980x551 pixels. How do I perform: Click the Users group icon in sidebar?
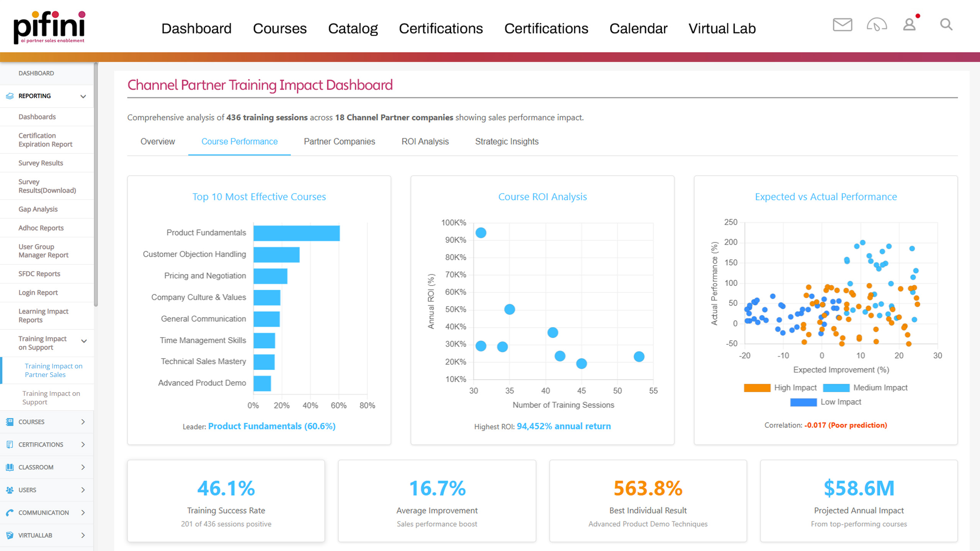click(x=10, y=490)
